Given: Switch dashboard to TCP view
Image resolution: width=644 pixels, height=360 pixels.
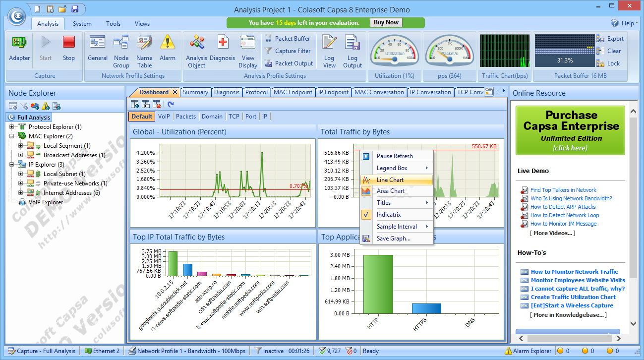Looking at the screenshot, I should (234, 117).
